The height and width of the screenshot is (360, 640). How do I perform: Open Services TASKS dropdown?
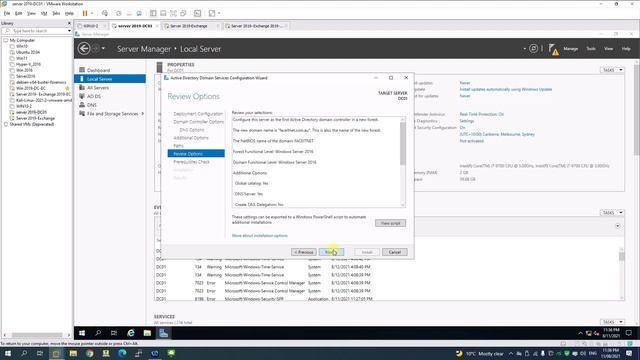tap(612, 322)
